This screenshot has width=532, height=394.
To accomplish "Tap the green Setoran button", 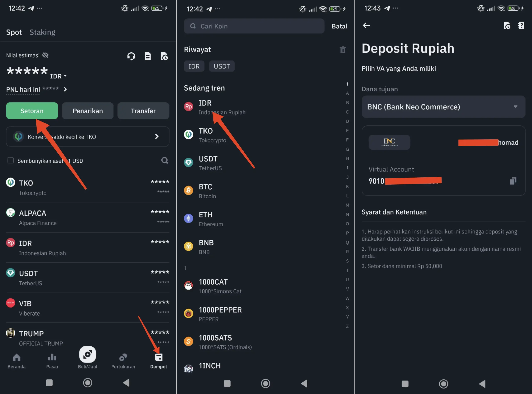I will pos(32,111).
